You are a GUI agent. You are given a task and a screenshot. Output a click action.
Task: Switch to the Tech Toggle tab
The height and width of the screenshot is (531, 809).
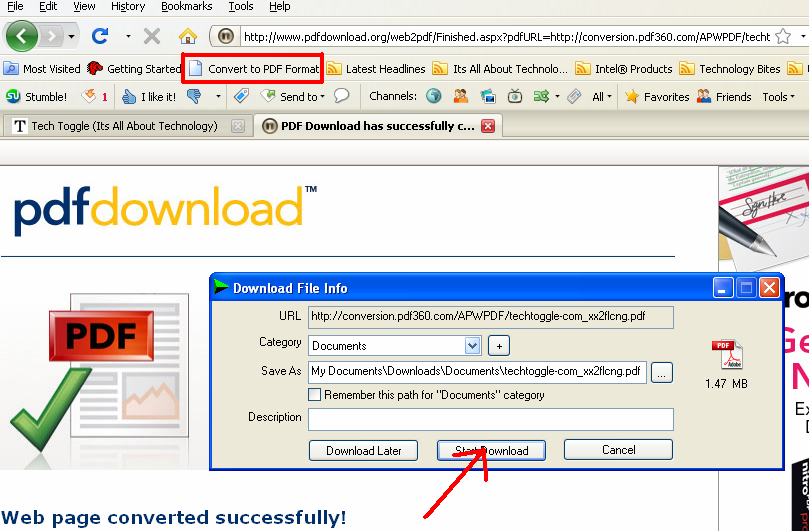tap(125, 126)
